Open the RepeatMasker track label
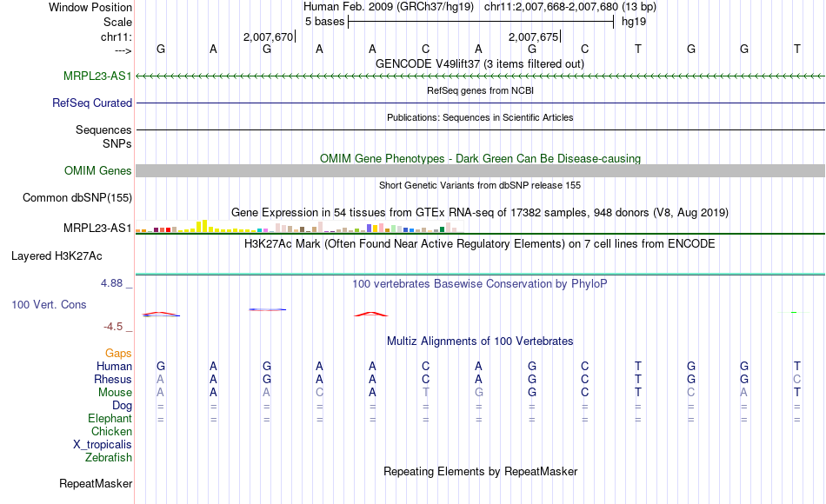This screenshot has width=826, height=504. 96,483
